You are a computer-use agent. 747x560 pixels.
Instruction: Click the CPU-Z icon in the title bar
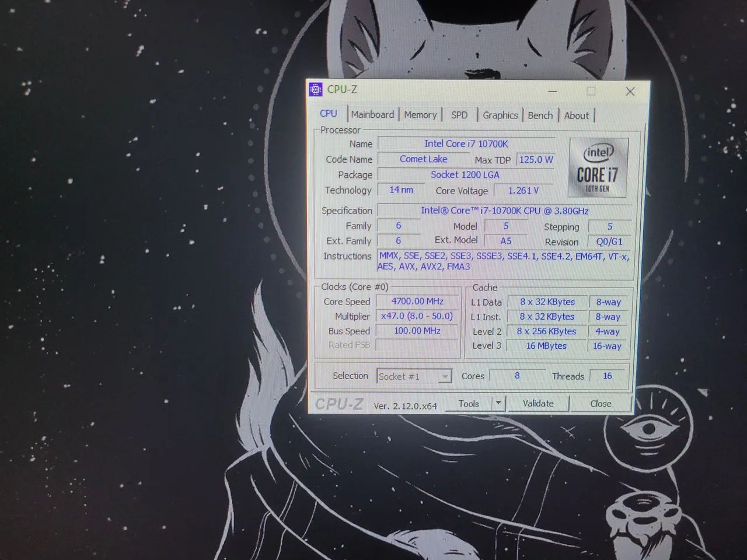pos(316,89)
